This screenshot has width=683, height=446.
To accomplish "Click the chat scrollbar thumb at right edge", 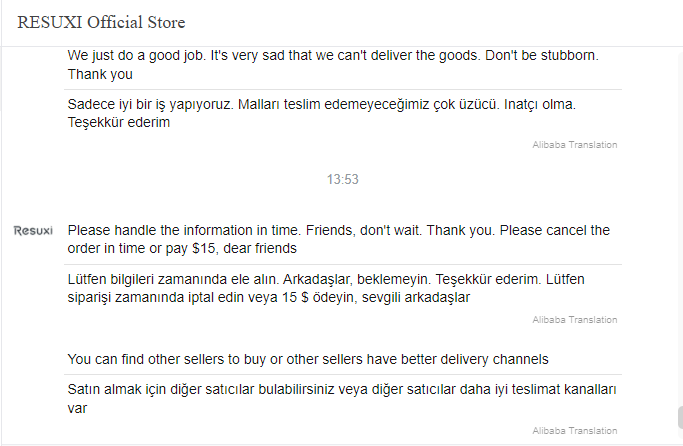I will [680, 418].
